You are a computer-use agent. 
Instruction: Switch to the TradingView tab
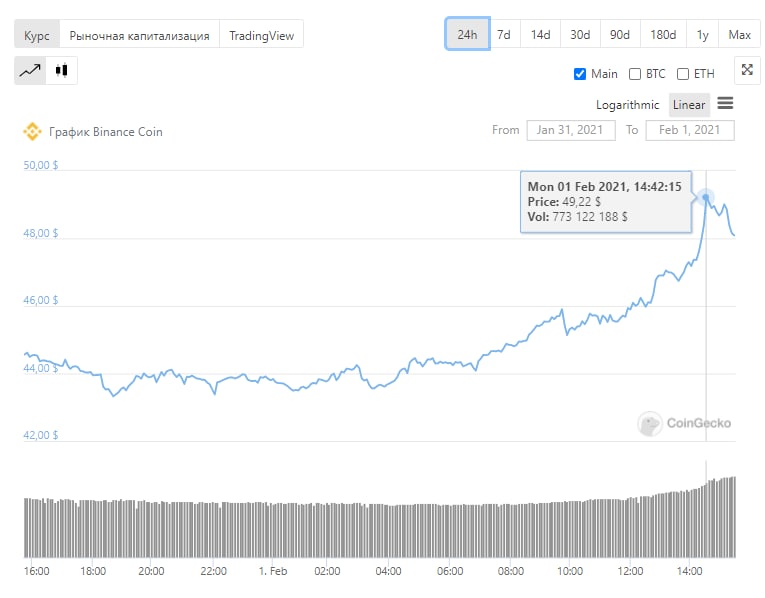(262, 34)
